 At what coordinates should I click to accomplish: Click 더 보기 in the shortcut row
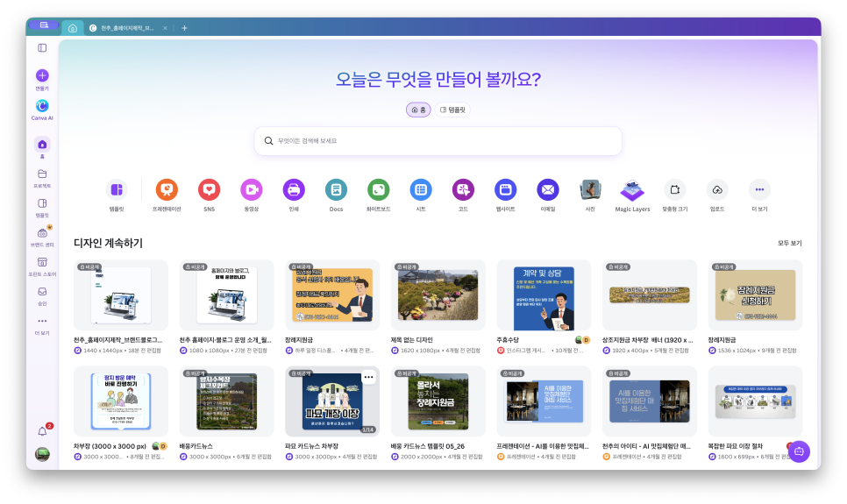[759, 189]
